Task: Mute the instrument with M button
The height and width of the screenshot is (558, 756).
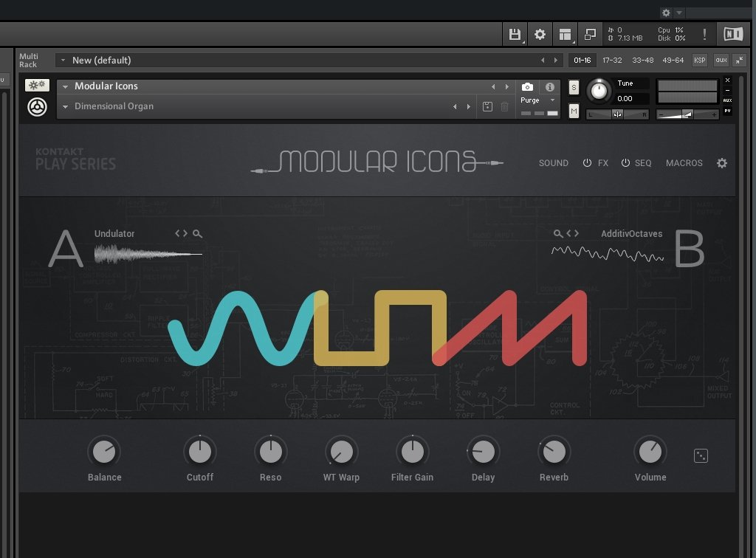Action: pos(574,111)
